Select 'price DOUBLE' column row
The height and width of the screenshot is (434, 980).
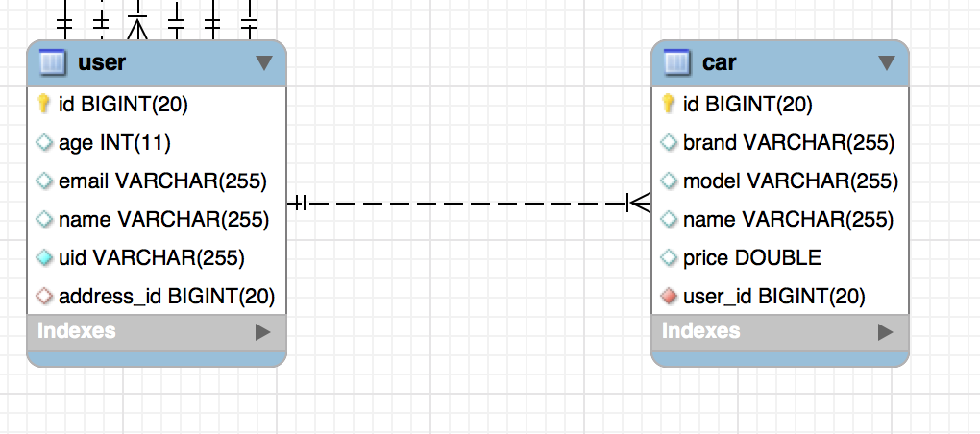tap(752, 257)
